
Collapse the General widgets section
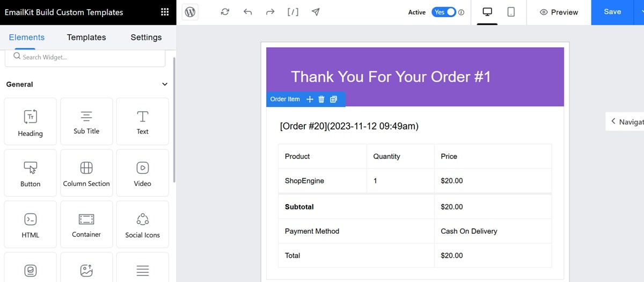(165, 84)
